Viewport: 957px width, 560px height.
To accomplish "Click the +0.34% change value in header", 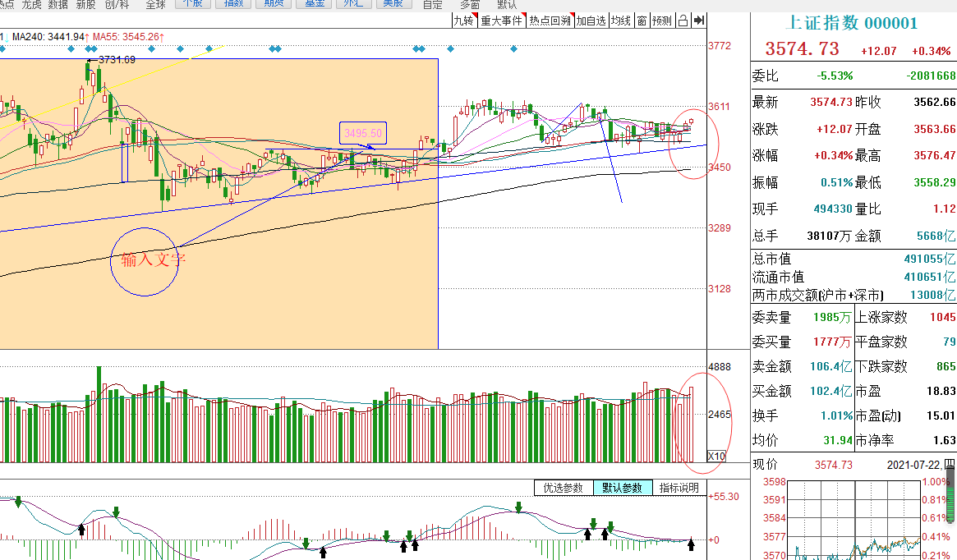I will [931, 51].
